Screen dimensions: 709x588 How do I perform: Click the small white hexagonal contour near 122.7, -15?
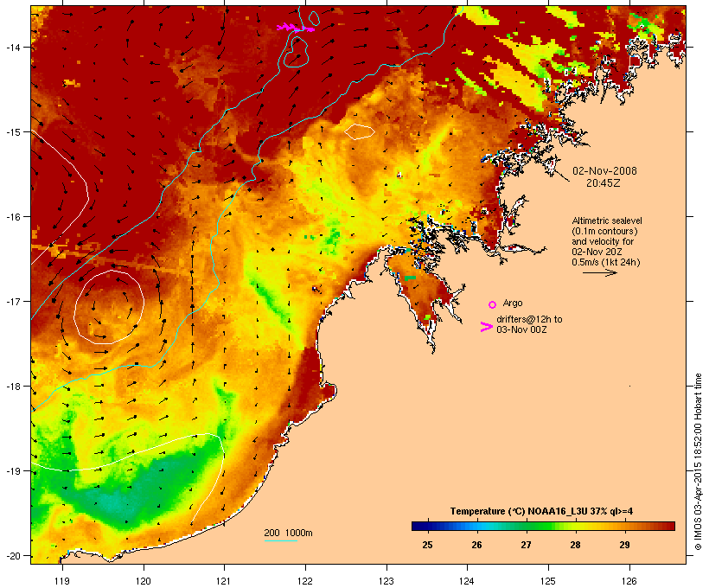point(360,131)
